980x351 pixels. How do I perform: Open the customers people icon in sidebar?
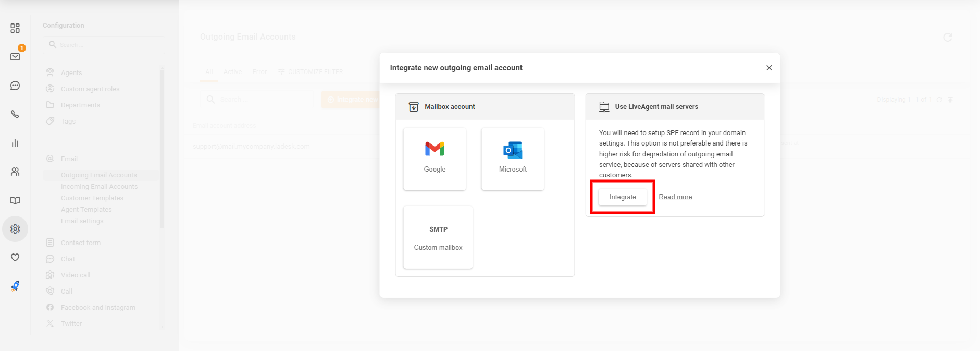tap(15, 172)
